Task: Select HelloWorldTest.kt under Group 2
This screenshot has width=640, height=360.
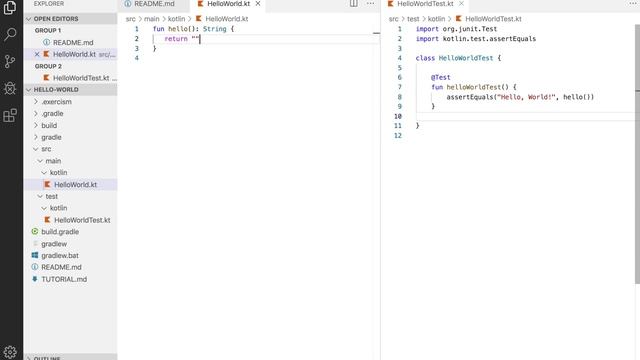Action: pyautogui.click(x=81, y=78)
